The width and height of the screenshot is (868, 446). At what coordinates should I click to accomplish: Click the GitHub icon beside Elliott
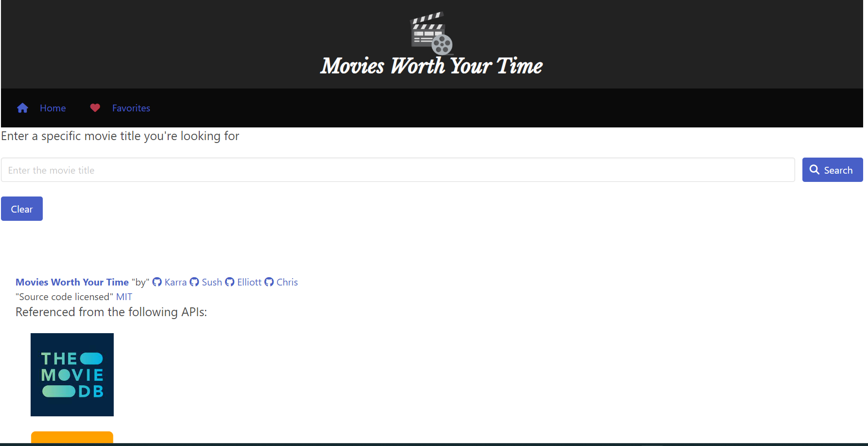(229, 282)
